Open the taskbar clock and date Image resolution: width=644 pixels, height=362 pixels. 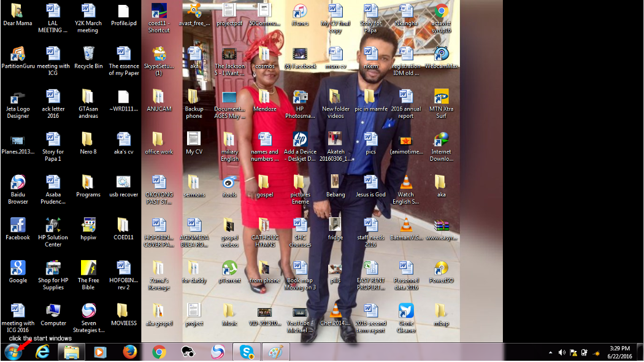click(618, 352)
